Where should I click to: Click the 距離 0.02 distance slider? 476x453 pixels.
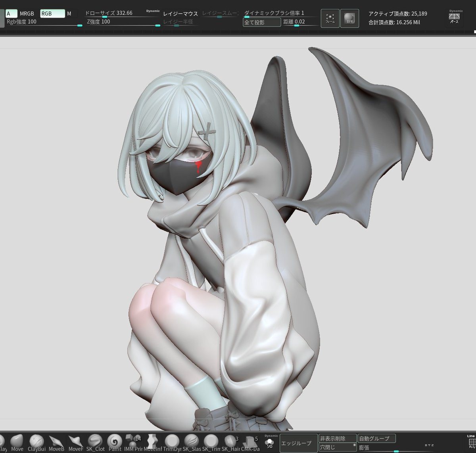click(300, 22)
